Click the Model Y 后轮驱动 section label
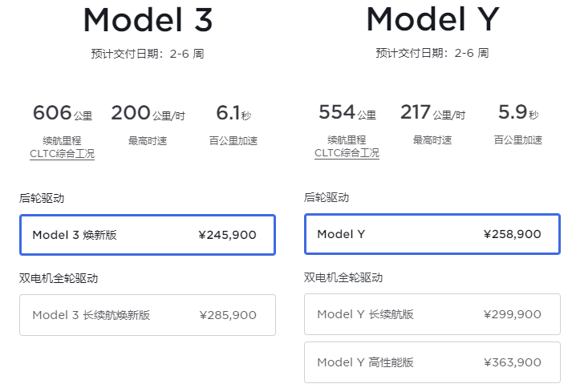The height and width of the screenshot is (392, 572). tap(327, 197)
